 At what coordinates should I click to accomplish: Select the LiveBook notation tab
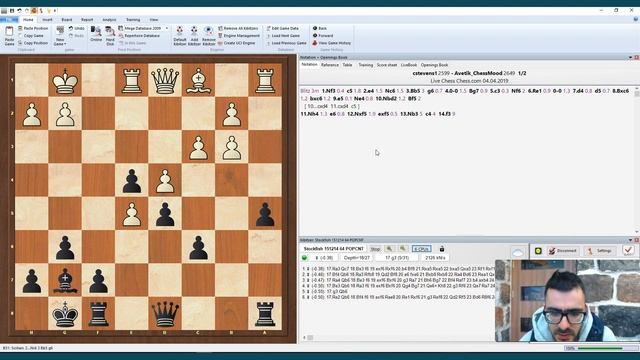pyautogui.click(x=409, y=65)
